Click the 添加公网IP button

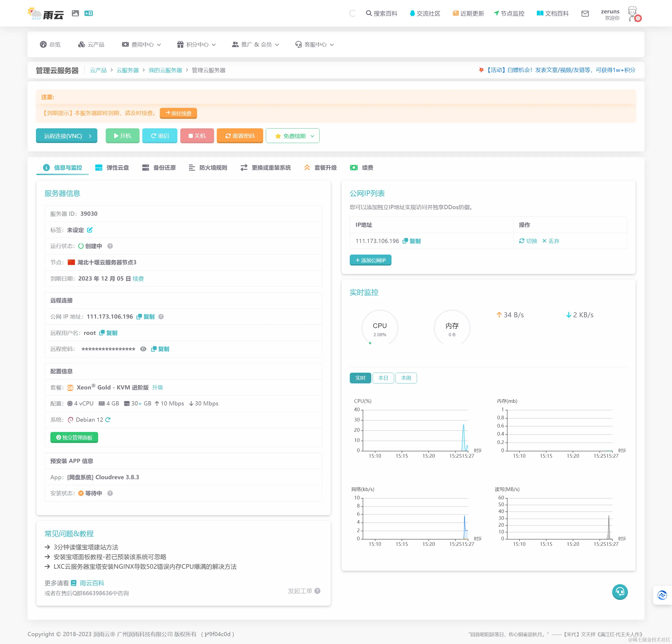click(370, 260)
